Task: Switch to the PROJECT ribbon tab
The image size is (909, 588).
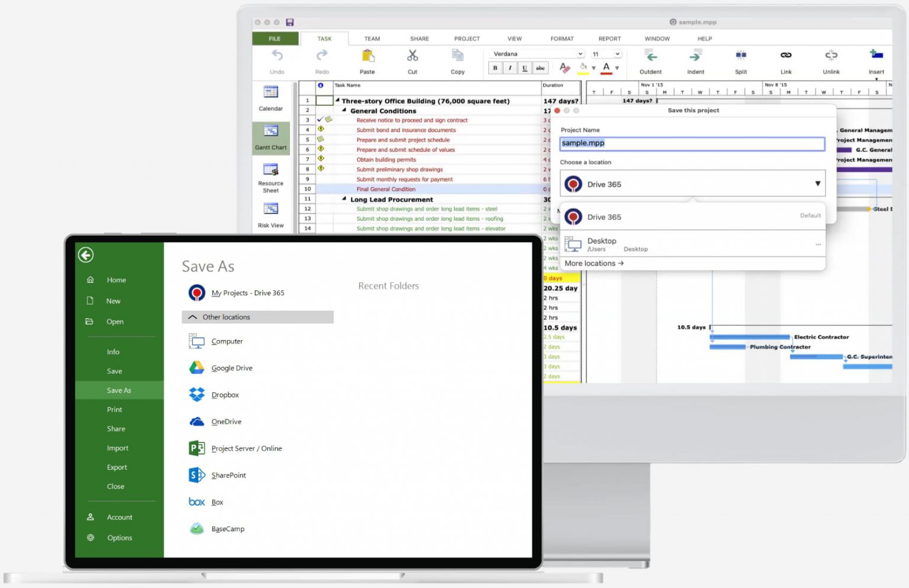Action: coord(467,38)
